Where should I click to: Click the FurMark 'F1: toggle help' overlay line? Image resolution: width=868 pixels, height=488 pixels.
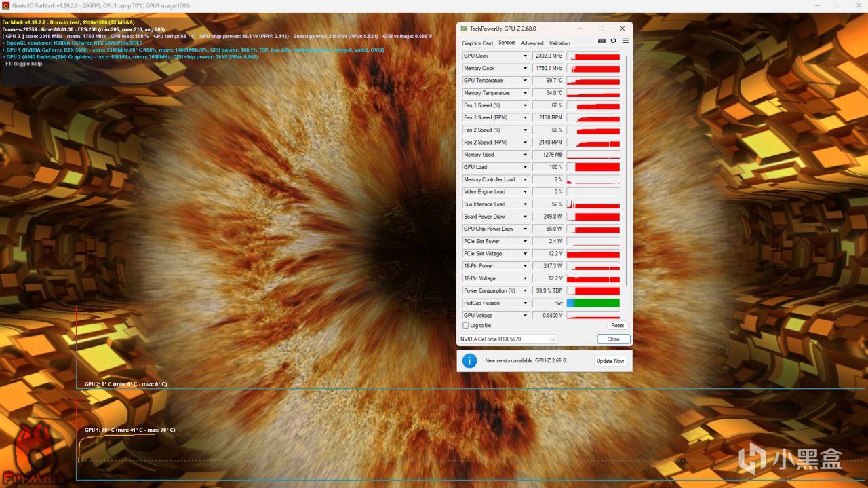point(22,64)
